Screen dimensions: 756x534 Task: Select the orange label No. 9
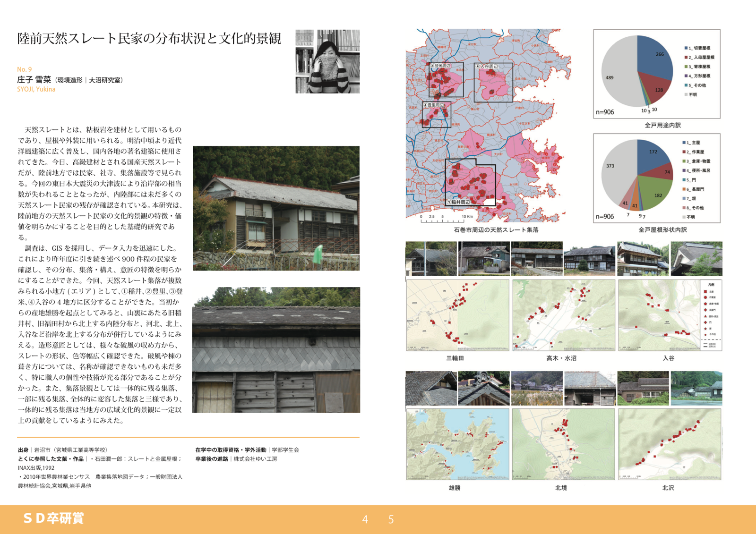click(25, 69)
